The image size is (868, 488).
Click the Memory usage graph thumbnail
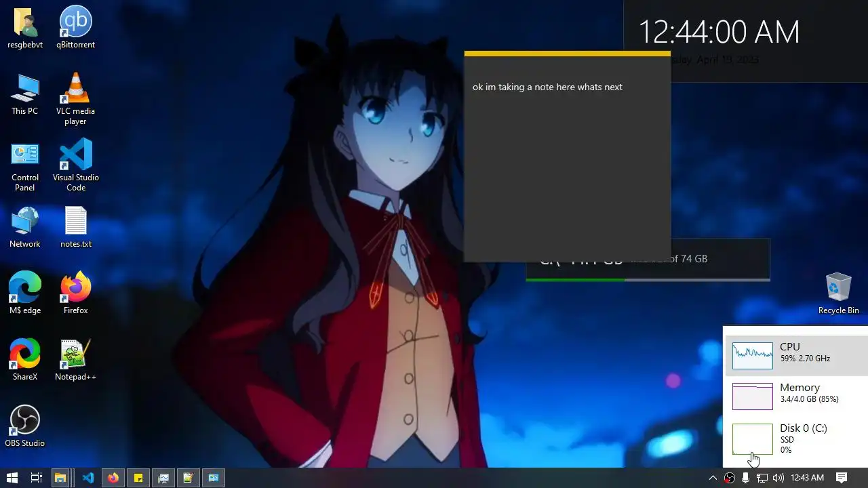(x=753, y=396)
